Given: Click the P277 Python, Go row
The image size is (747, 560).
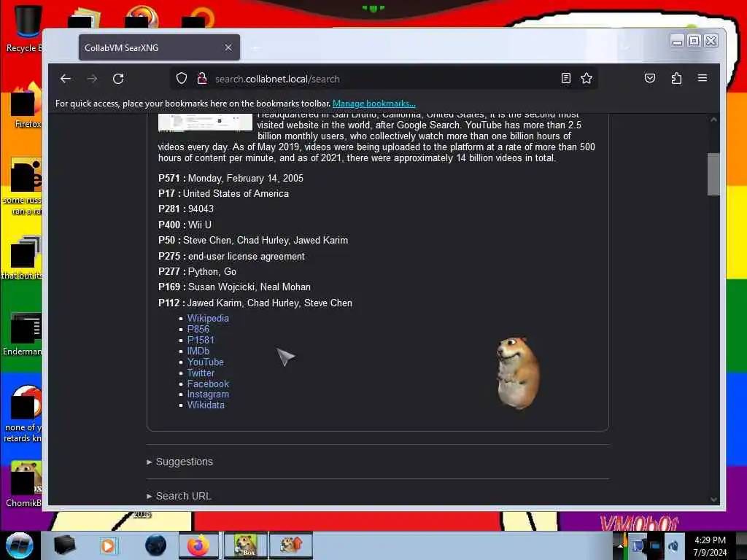Looking at the screenshot, I should pos(197,271).
